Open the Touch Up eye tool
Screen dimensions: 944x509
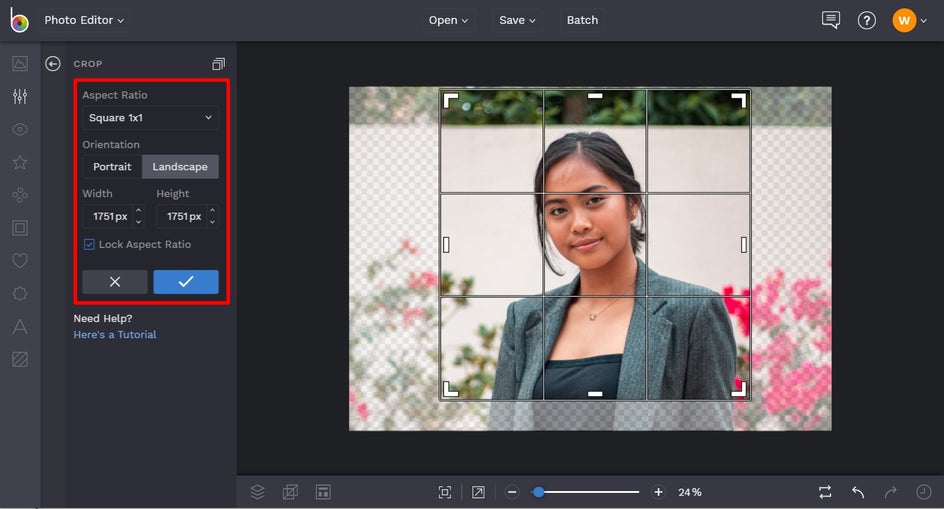(x=20, y=130)
